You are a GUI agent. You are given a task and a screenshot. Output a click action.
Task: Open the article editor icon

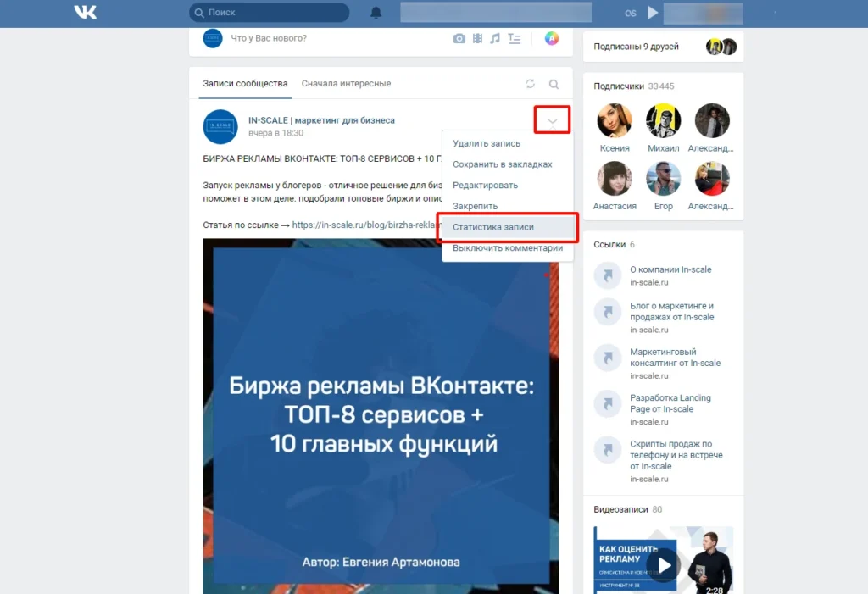[515, 38]
